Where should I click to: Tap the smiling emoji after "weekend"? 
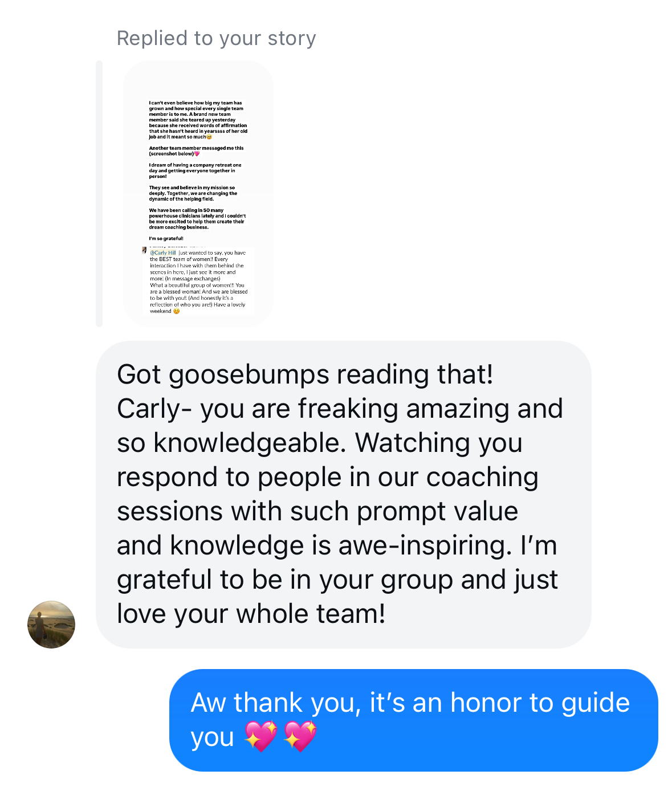point(176,311)
